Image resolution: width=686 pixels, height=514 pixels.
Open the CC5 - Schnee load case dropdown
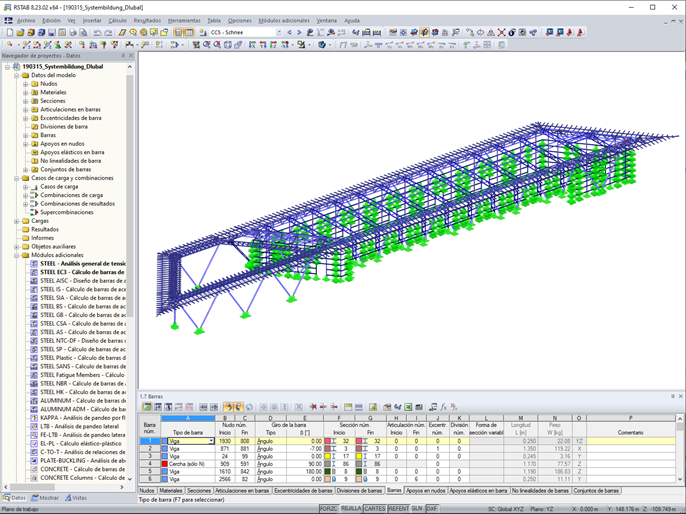pyautogui.click(x=279, y=32)
